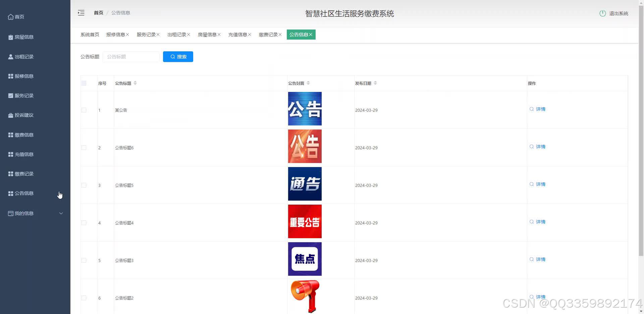Click the 服务记录 chart icon
Screen dimensions: 644x314
[11, 96]
